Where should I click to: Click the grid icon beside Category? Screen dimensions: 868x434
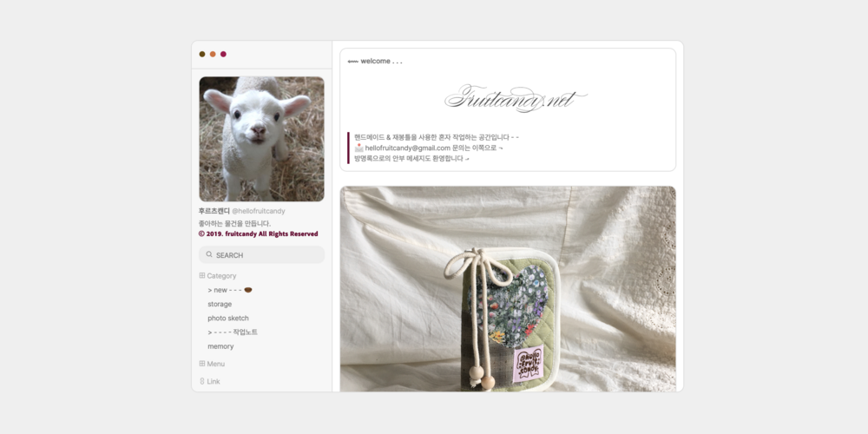pos(202,276)
